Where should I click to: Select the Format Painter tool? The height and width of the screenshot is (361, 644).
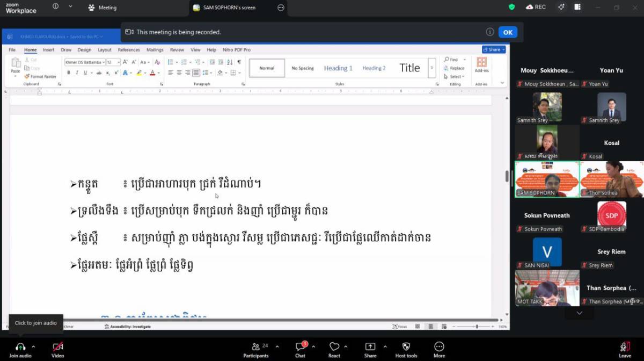pos(40,77)
